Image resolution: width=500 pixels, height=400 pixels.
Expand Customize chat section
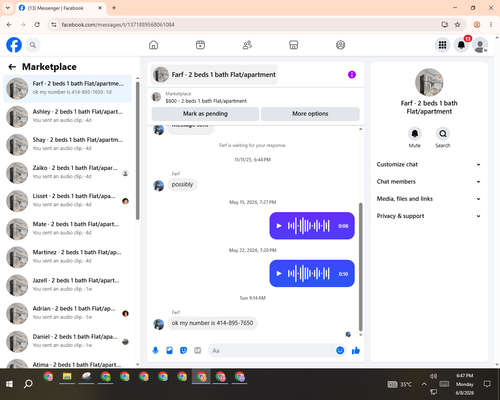tap(429, 164)
